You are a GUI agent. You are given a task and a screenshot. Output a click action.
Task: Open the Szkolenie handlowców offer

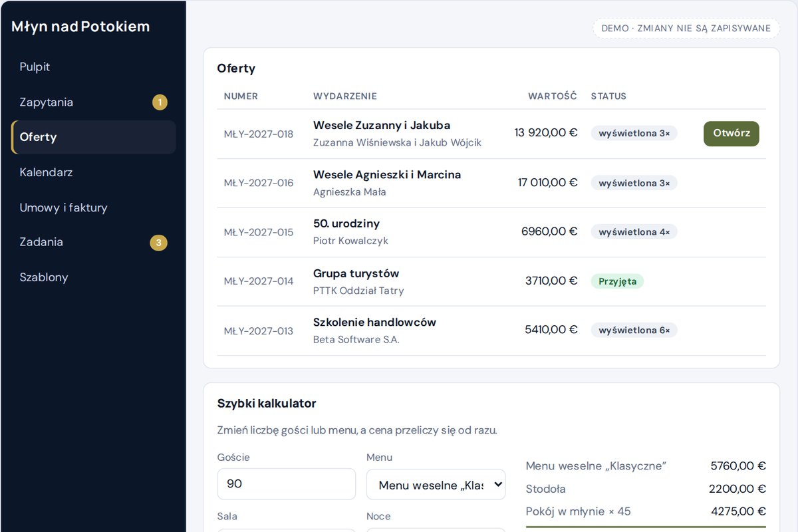[374, 322]
